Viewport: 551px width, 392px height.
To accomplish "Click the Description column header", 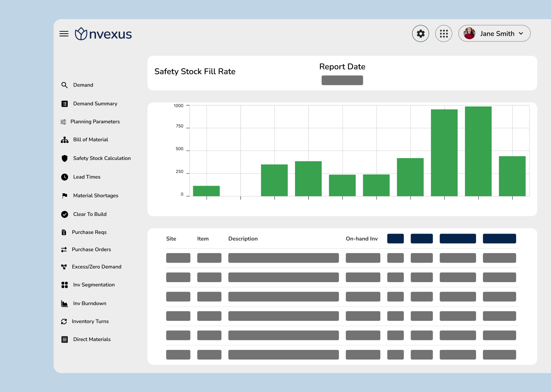I will (x=243, y=239).
